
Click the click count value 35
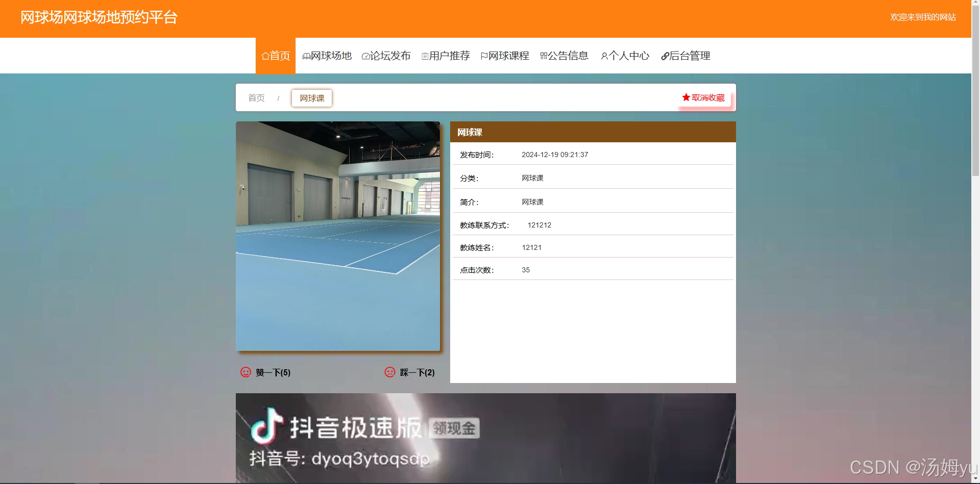coord(526,270)
